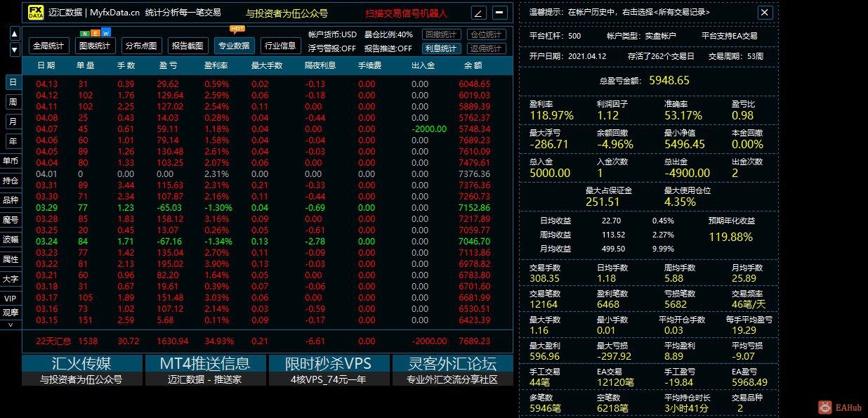Toggle 浮亏警报 from OFF to ON
The image size is (868, 418).
pos(334,50)
